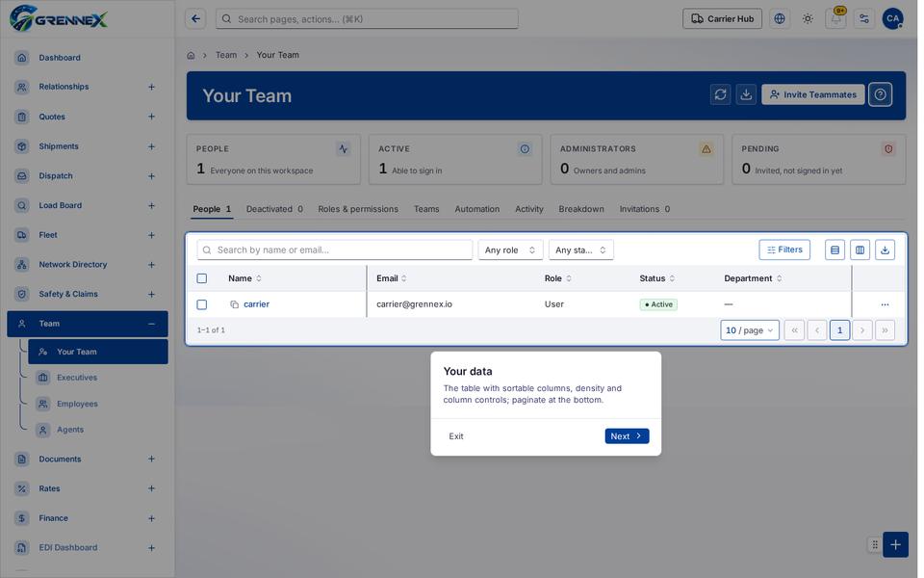The height and width of the screenshot is (578, 924).
Task: Click the drag handle dots beside plus button
Action: click(x=875, y=545)
